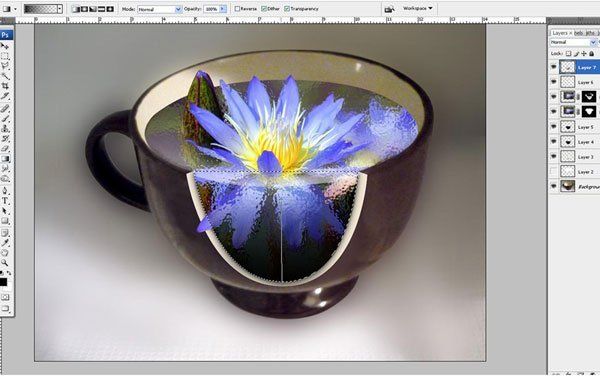Click the Background layer thumbnail

[567, 186]
